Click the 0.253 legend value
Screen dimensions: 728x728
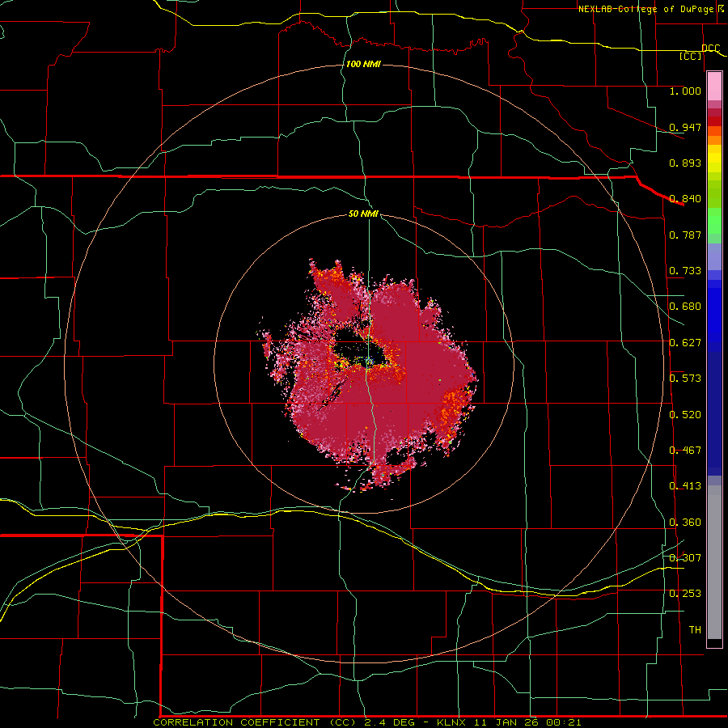(x=685, y=594)
